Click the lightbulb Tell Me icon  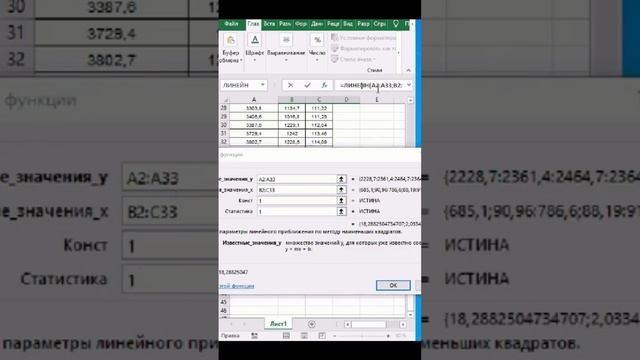(x=395, y=24)
